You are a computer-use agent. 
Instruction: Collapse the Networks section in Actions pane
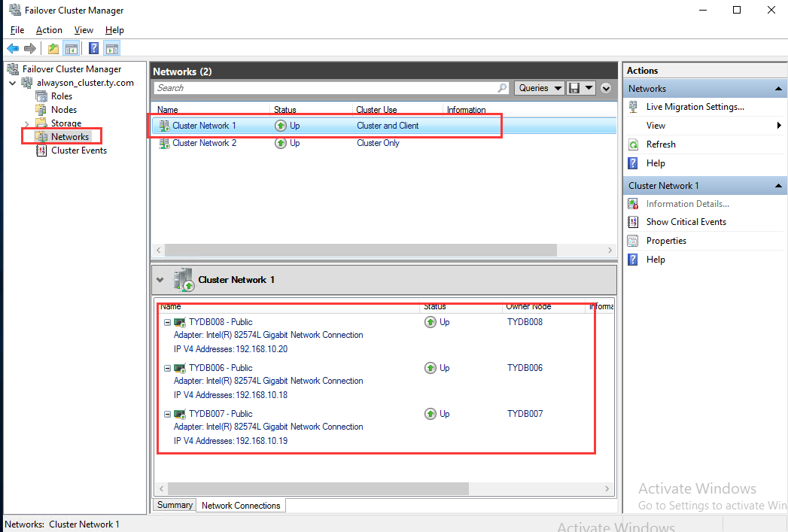tap(778, 88)
